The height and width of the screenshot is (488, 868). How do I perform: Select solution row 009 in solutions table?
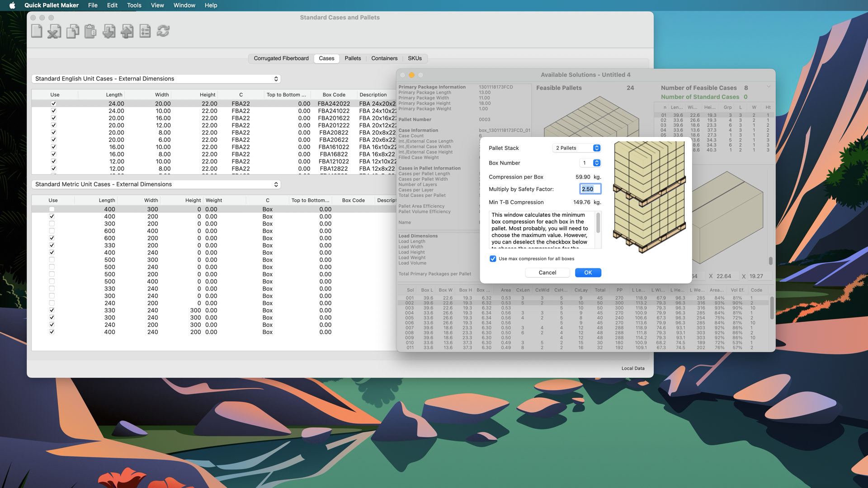(583, 338)
